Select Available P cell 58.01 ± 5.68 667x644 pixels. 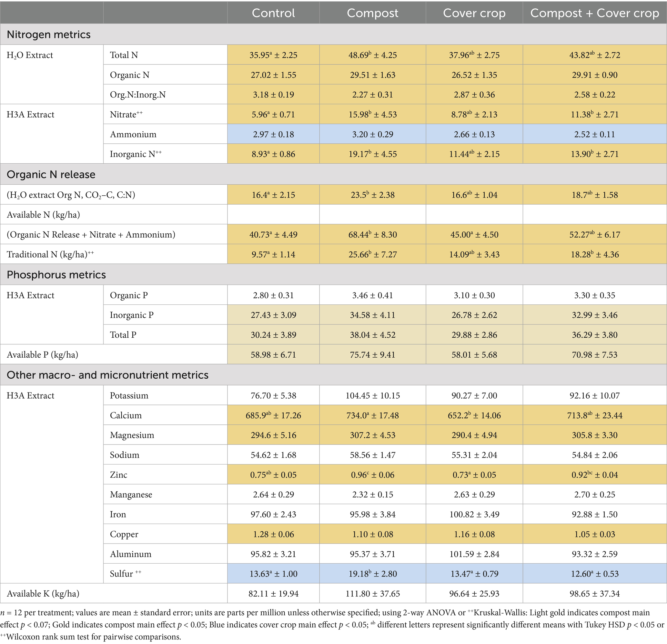pos(474,355)
